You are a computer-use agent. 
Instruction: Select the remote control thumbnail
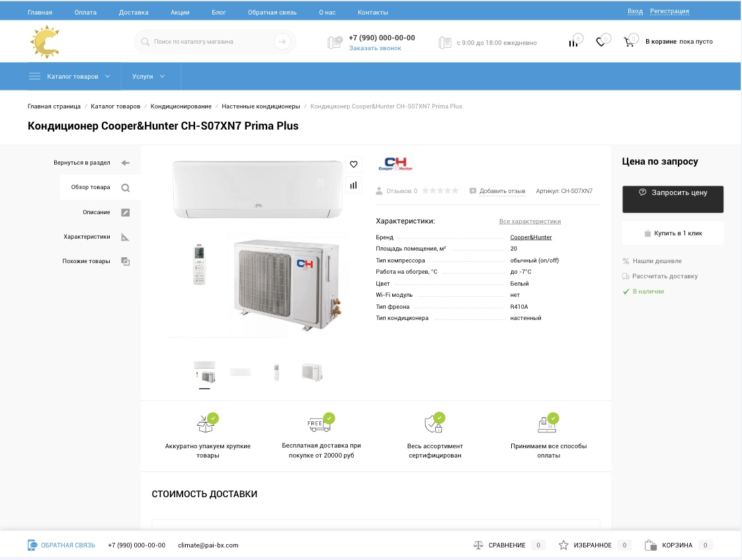[276, 372]
